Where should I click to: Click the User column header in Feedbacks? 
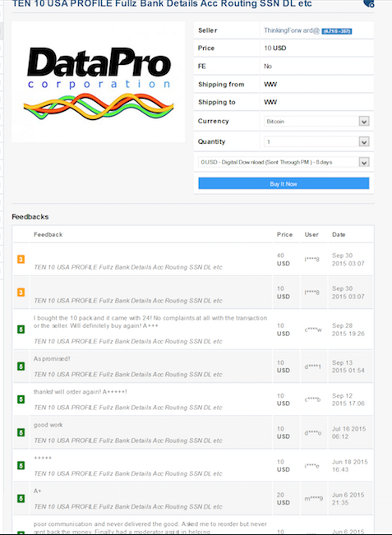pos(311,234)
